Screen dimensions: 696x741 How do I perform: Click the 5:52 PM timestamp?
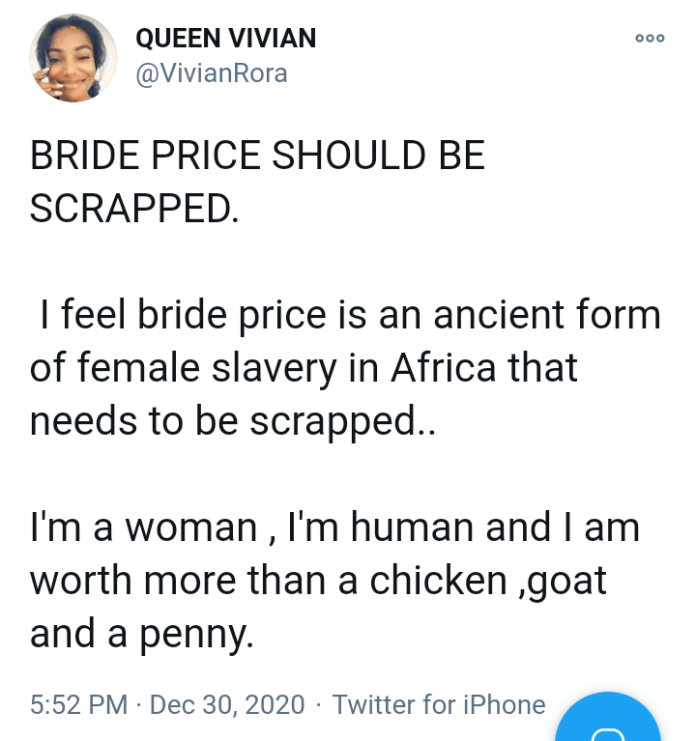tap(78, 705)
